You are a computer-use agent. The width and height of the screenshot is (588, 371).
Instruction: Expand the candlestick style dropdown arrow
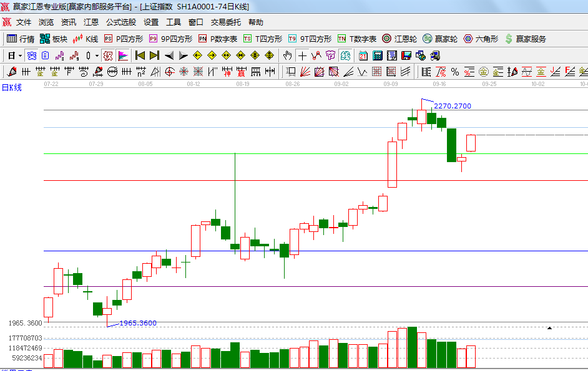pos(97,55)
